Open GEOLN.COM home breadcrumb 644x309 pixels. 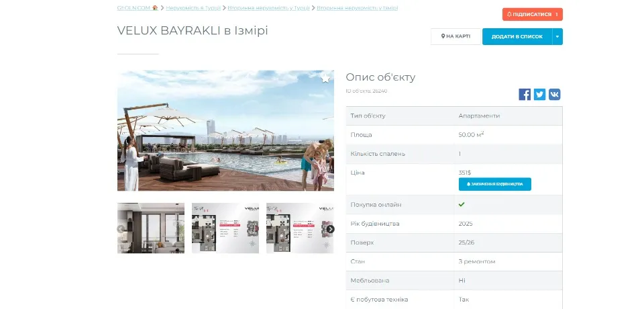[x=138, y=8]
